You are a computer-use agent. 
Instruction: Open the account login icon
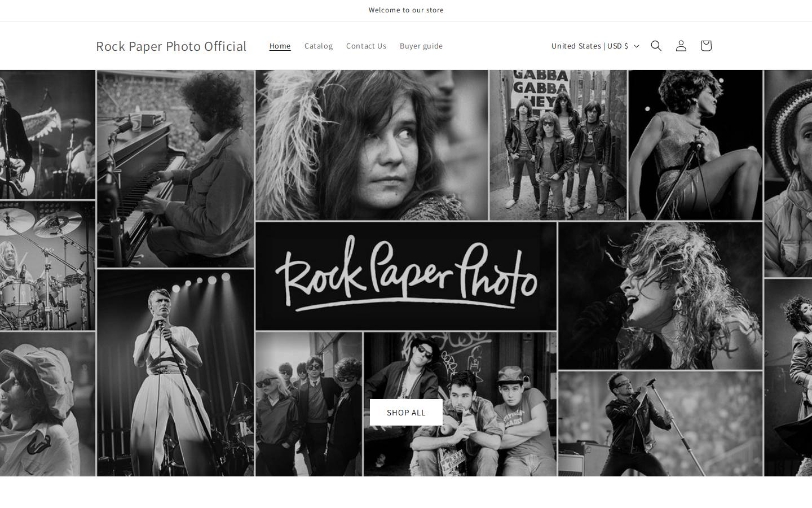click(681, 46)
